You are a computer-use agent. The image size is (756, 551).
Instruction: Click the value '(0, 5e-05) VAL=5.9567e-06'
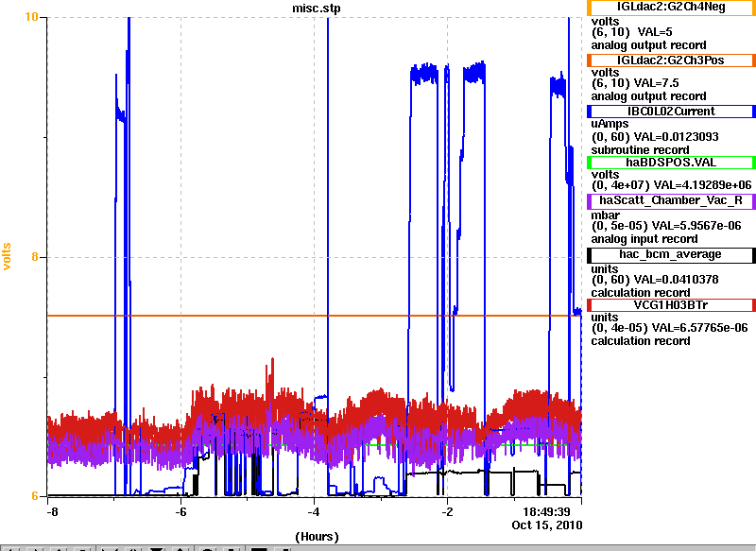666,226
